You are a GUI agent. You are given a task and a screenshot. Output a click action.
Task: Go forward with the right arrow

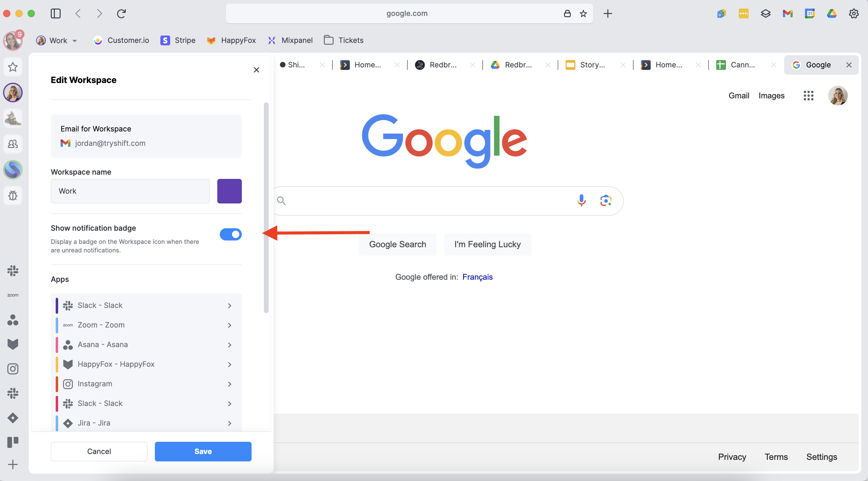(99, 13)
